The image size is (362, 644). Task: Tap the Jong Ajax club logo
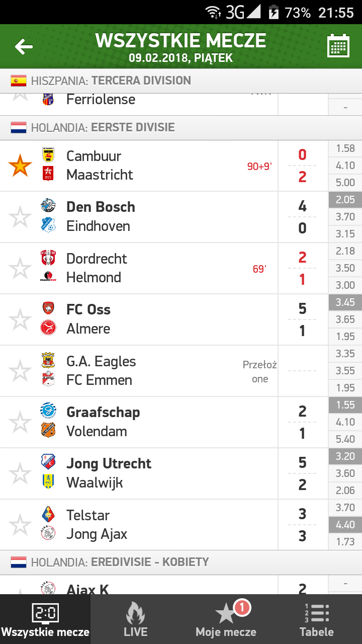(x=48, y=533)
